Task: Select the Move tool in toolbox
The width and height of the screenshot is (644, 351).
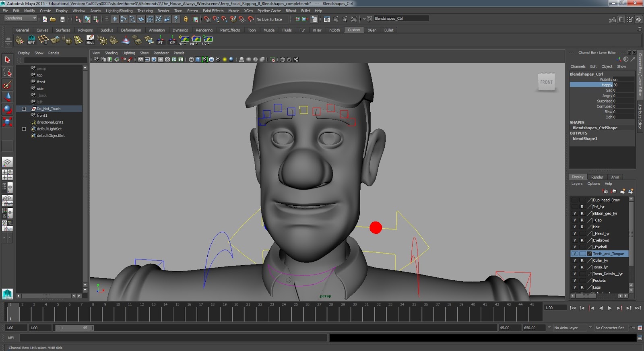Action: (7, 97)
